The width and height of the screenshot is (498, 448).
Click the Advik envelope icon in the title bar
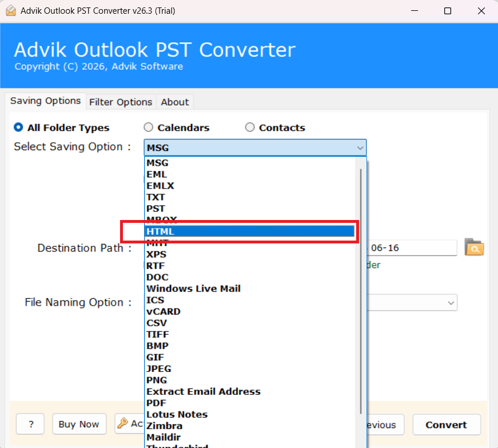(x=11, y=10)
